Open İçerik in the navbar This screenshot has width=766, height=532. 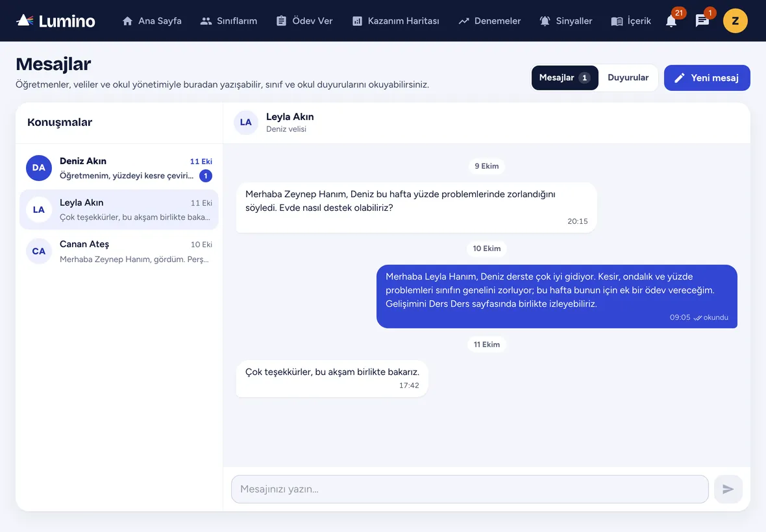pos(631,21)
